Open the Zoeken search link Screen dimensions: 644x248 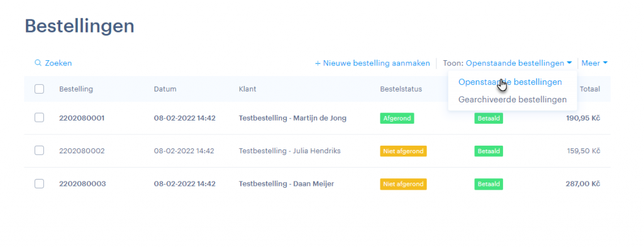[53, 63]
